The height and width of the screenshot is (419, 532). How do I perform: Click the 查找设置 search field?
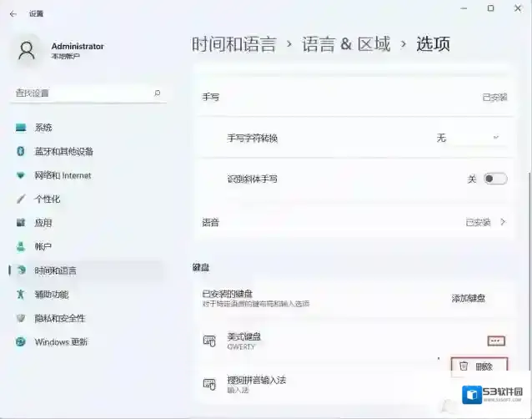pos(79,93)
